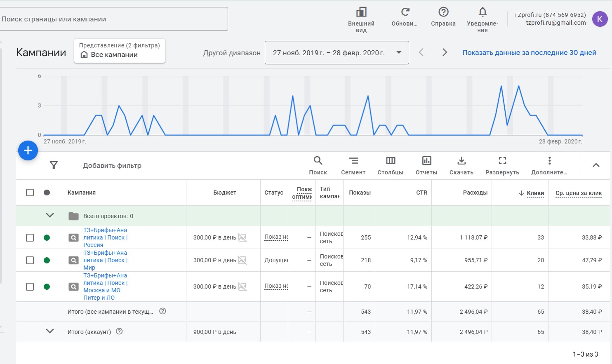
Task: Click the 12,94 % CTR value
Action: 417,237
